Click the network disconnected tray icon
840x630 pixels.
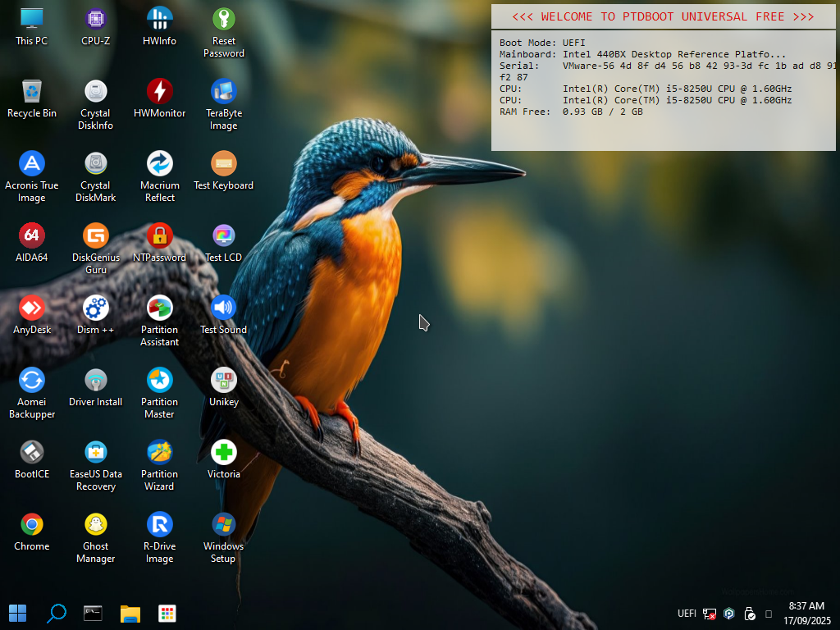point(710,614)
